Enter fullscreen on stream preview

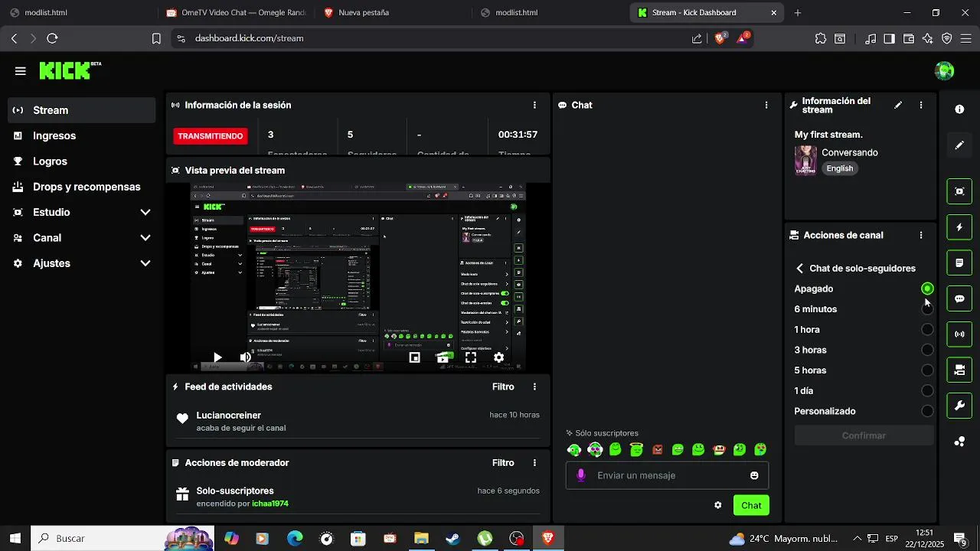pyautogui.click(x=471, y=357)
